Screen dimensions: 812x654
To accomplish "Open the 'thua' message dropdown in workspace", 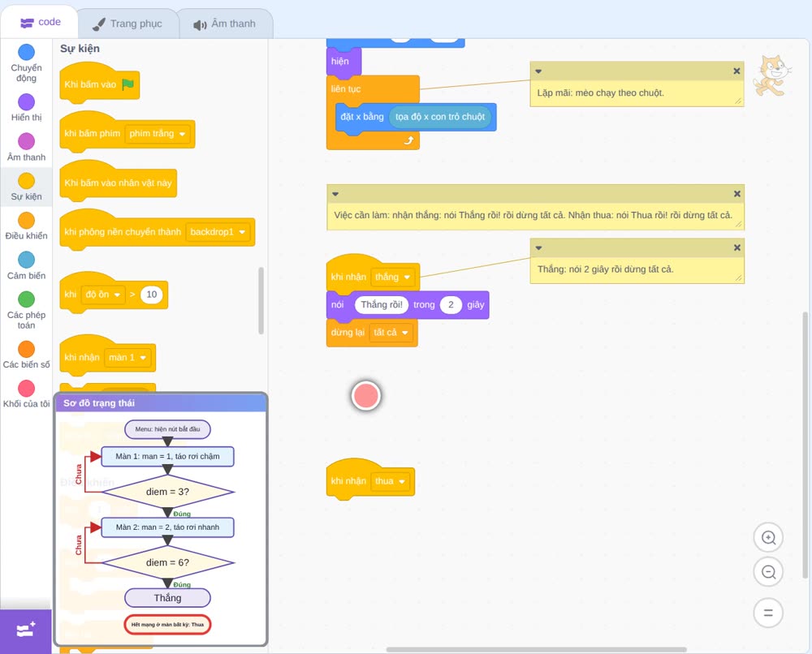I will [391, 481].
